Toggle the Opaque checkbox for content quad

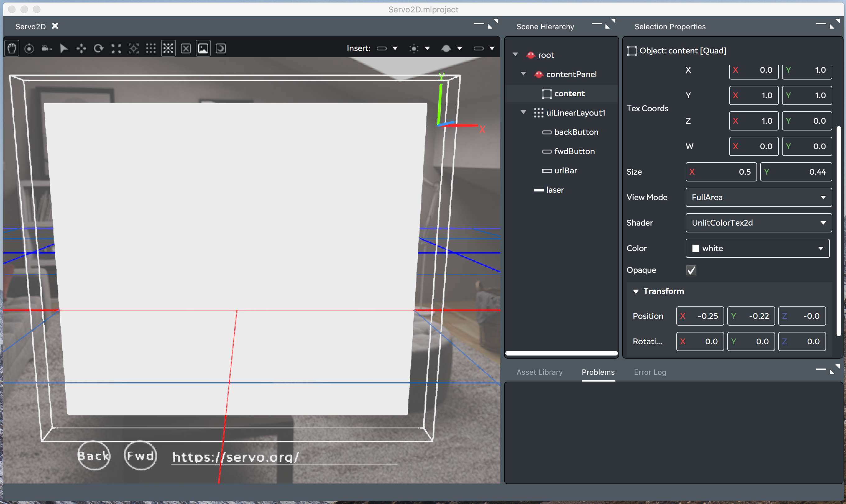tap(692, 270)
